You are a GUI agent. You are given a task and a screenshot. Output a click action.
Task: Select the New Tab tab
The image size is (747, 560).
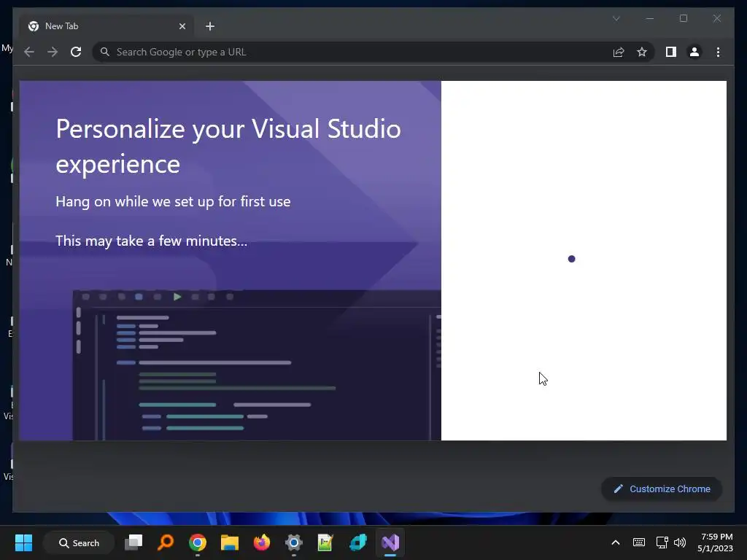pos(107,26)
